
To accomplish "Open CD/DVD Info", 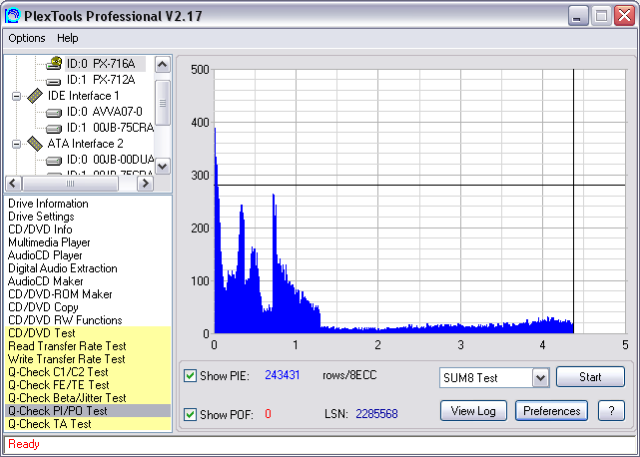I will coord(40,229).
